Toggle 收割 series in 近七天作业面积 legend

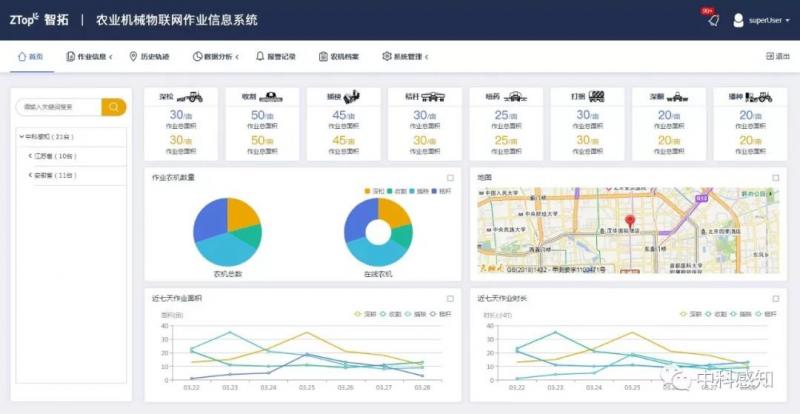[388, 313]
